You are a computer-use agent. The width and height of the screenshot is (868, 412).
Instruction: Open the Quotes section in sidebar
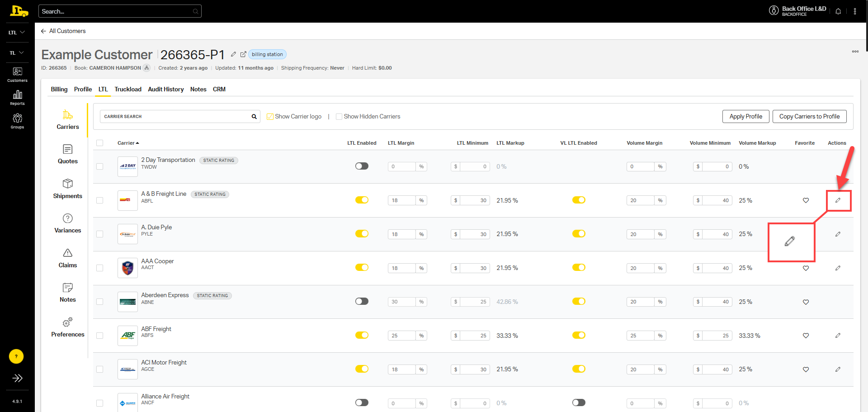point(67,154)
